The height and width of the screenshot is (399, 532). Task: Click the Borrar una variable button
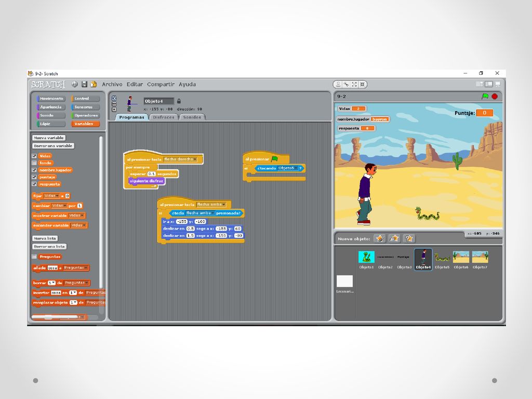pyautogui.click(x=53, y=146)
